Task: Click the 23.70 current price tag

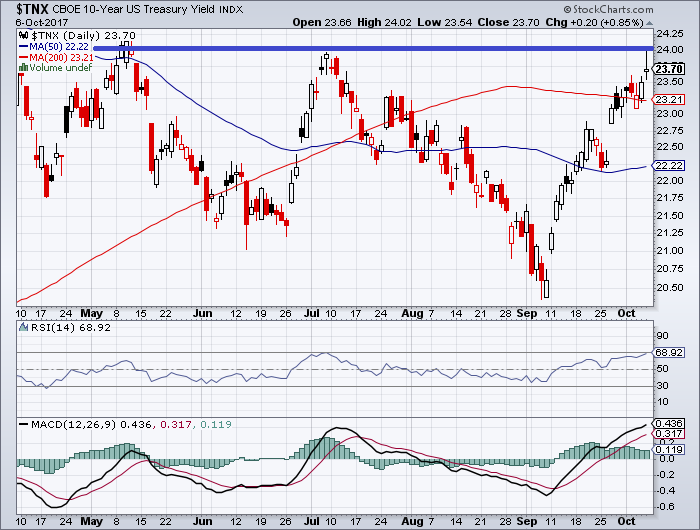Action: click(667, 69)
